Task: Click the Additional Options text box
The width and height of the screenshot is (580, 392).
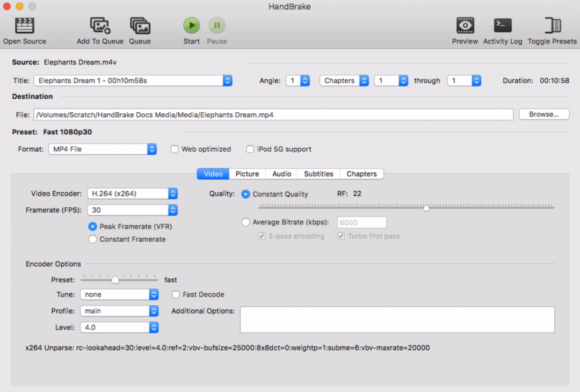Action: (x=397, y=320)
